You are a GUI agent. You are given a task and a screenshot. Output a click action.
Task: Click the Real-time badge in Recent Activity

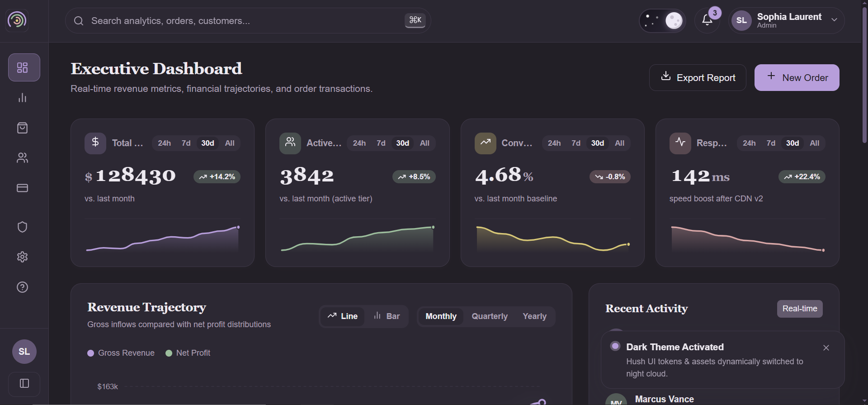(x=800, y=309)
